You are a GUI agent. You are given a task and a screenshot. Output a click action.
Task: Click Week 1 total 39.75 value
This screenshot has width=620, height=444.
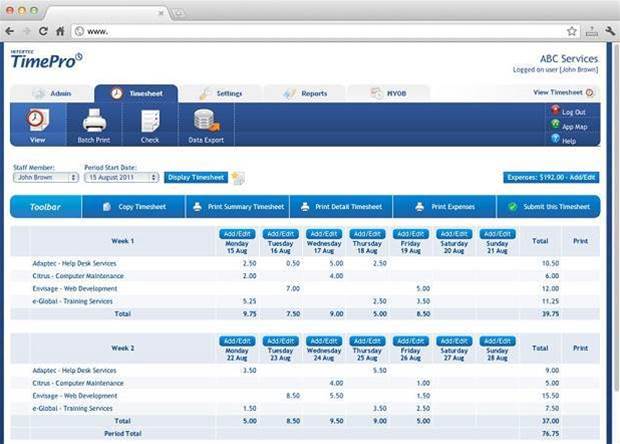tap(550, 314)
